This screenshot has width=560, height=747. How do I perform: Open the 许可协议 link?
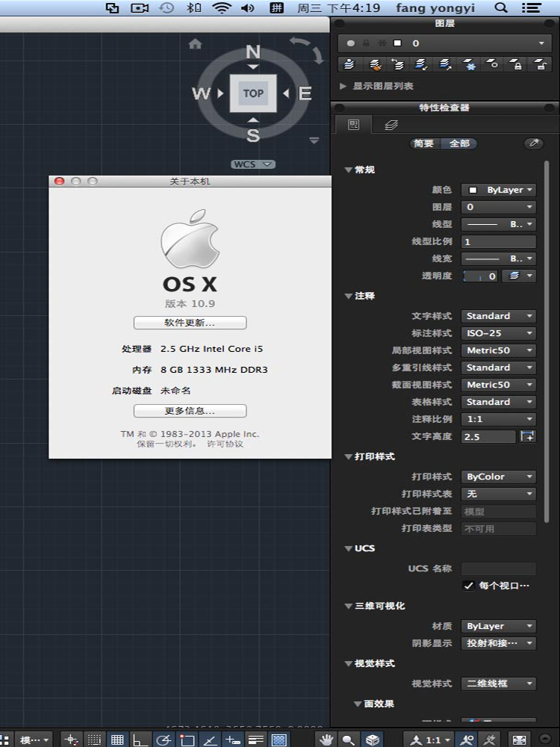coord(225,444)
